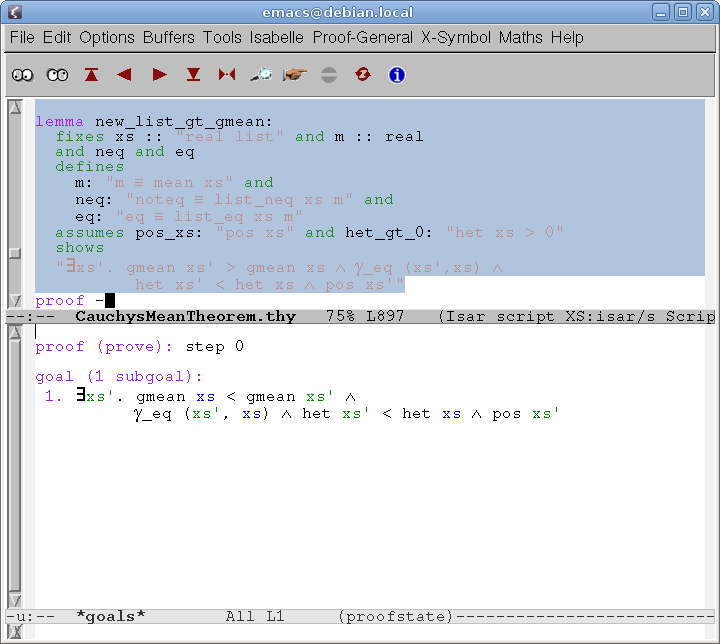Image resolution: width=720 pixels, height=644 pixels.
Task: Expand the Maths menu
Action: [521, 38]
